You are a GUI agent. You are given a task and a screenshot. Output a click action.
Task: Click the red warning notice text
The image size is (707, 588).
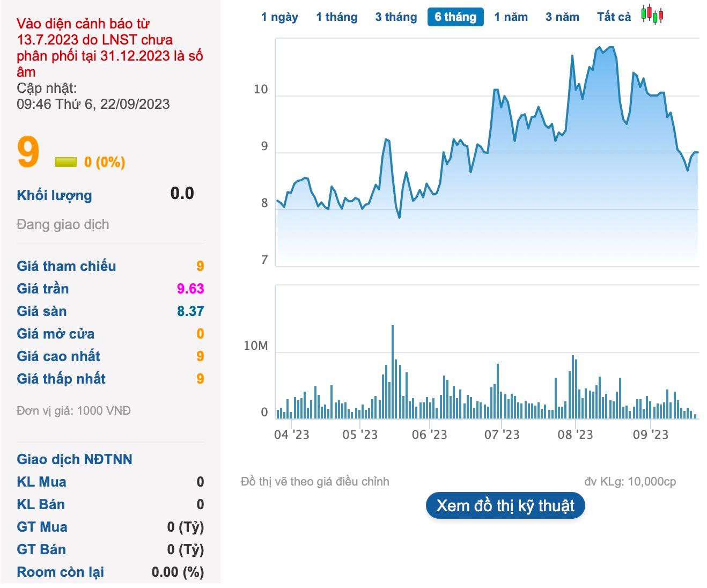[x=109, y=48]
